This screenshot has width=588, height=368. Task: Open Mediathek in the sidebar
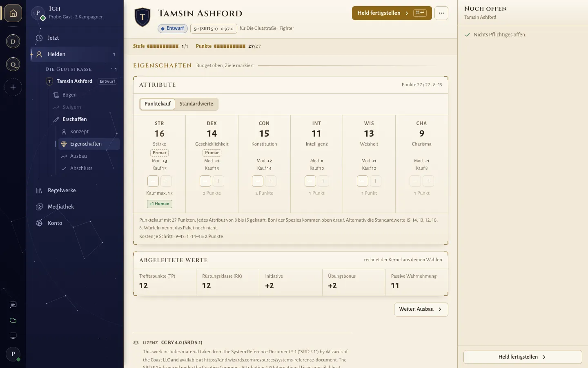pyautogui.click(x=75, y=207)
